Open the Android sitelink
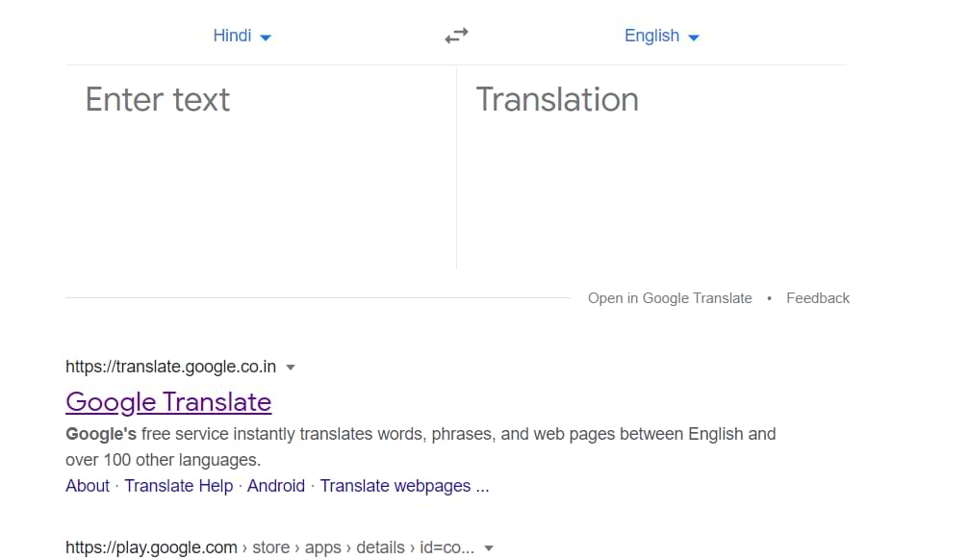 pyautogui.click(x=276, y=486)
